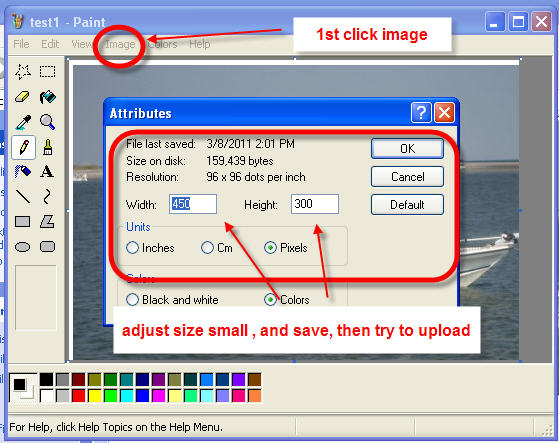Pick the bright red color swatch
Viewport: 559px width, 443px height.
(x=78, y=396)
